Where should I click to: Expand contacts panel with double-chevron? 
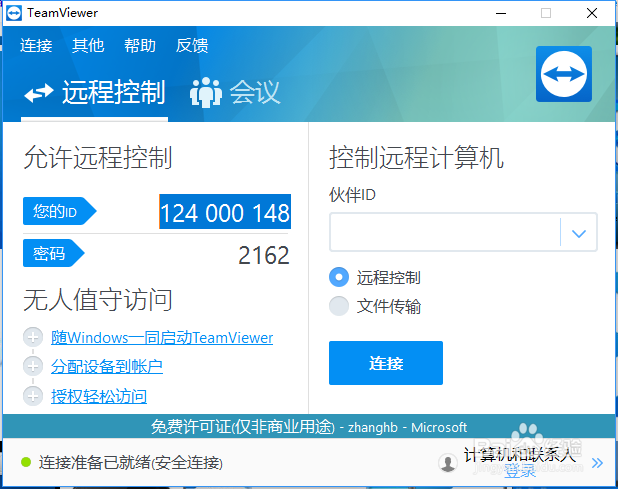point(598,463)
